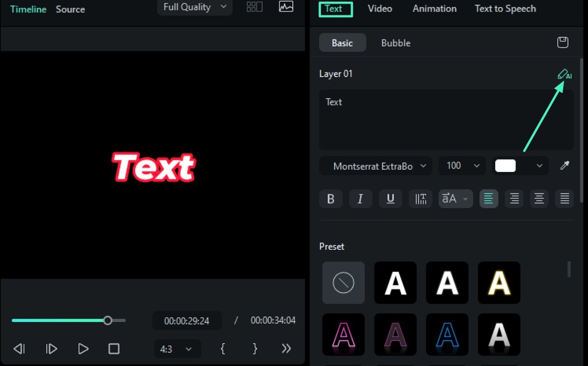Switch to the Video tab
Viewport: 588px width, 366px height.
tap(380, 9)
